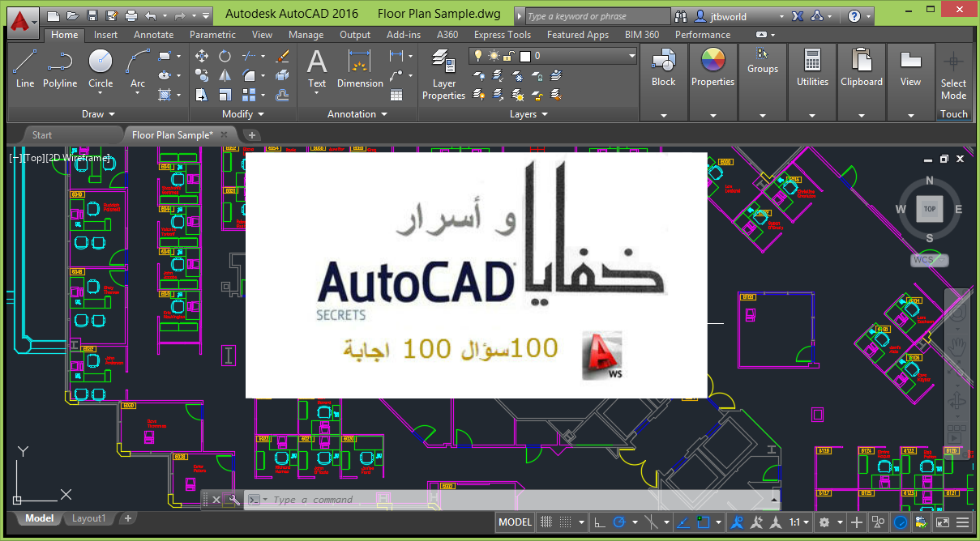The height and width of the screenshot is (541, 980).
Task: Click the Offset tool icon
Action: (283, 95)
